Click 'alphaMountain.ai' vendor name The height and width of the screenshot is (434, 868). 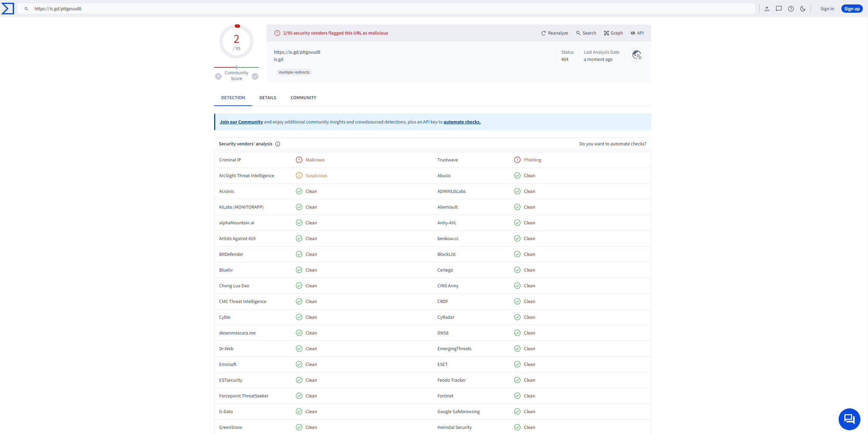(236, 223)
